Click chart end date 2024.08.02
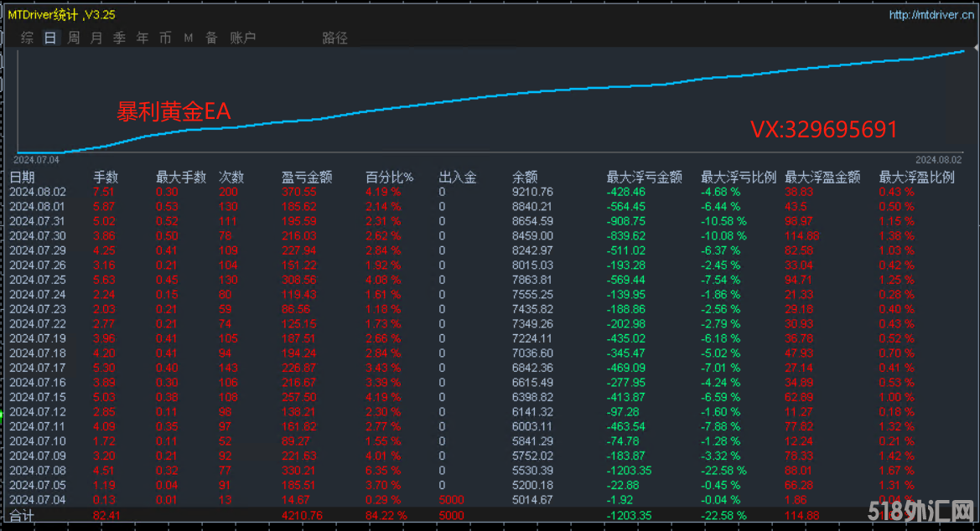This screenshot has width=980, height=531. coord(939,160)
